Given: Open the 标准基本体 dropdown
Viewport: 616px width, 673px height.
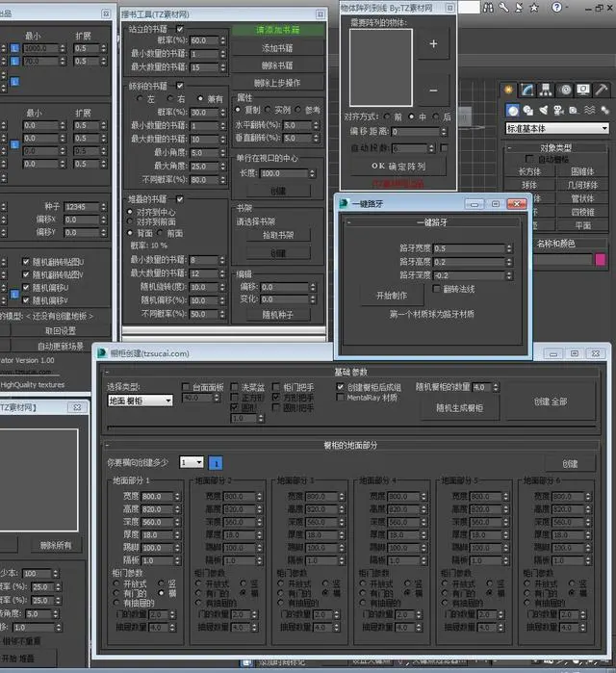Looking at the screenshot, I should [x=557, y=128].
